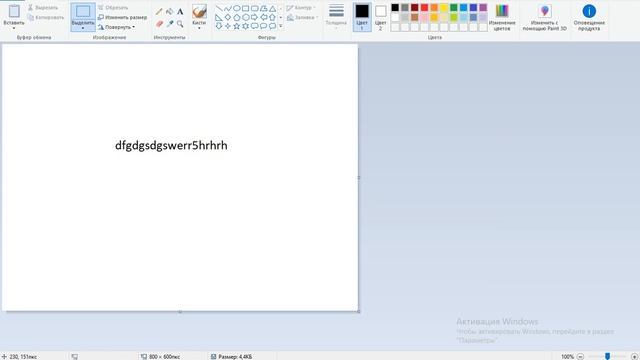Expand the shapes gallery with bottom arrow

pyautogui.click(x=281, y=26)
